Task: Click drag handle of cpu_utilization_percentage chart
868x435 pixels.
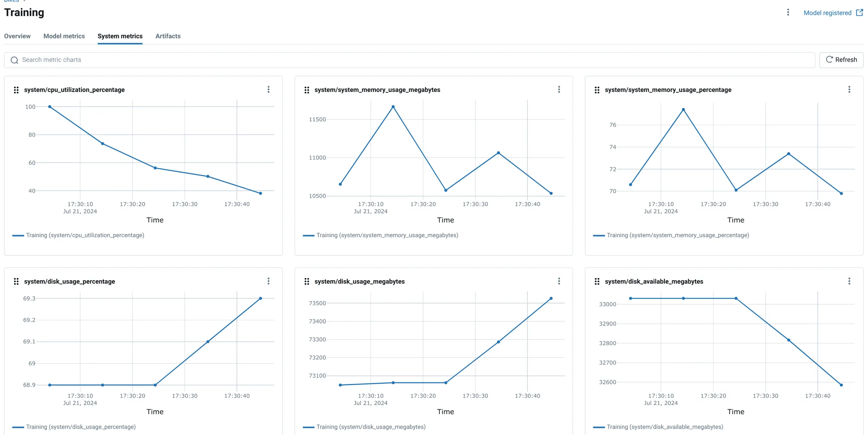Action: tap(16, 90)
